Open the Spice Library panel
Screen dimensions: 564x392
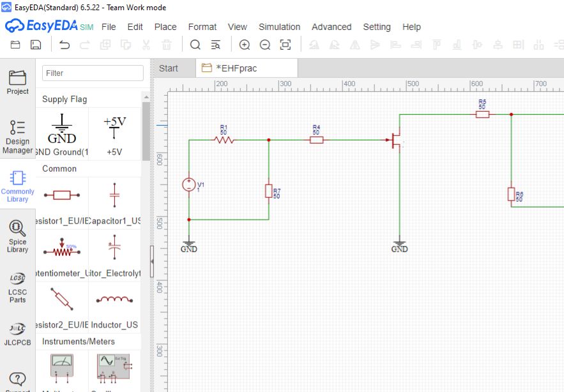(x=18, y=236)
